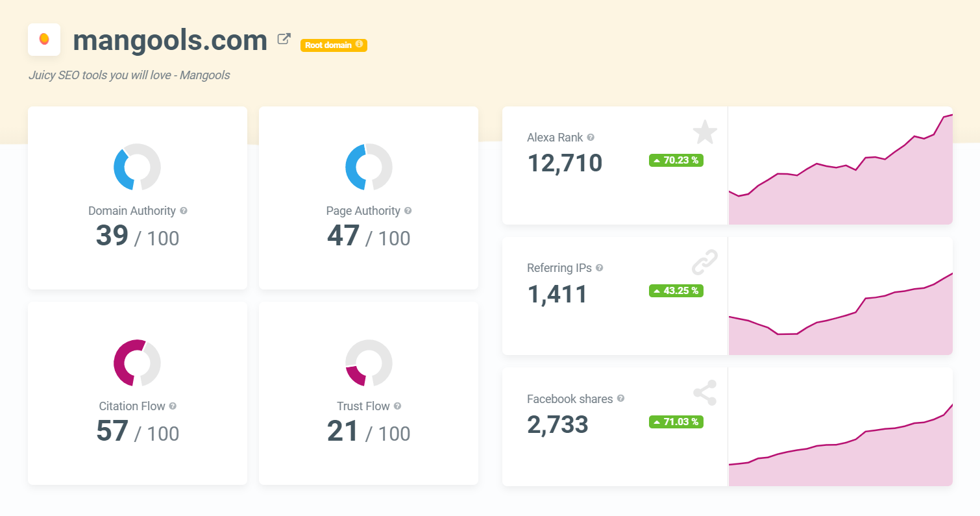Open mangools.com via external link icon

(284, 39)
